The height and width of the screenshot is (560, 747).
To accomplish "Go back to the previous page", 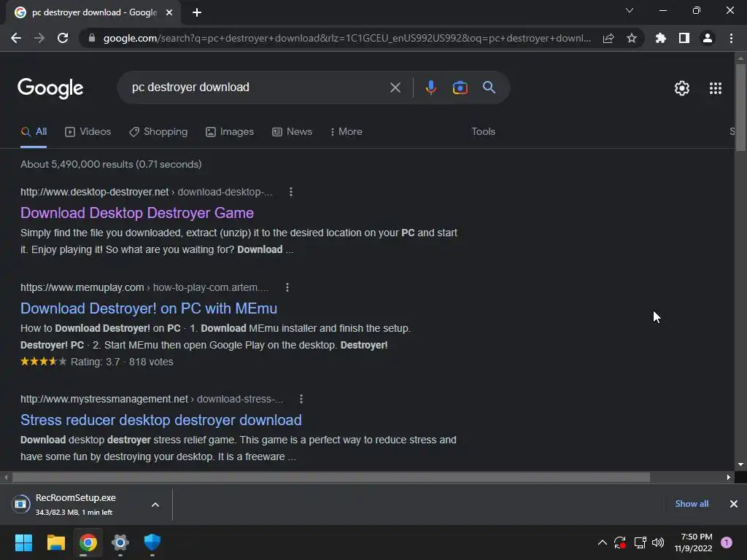I will [16, 38].
